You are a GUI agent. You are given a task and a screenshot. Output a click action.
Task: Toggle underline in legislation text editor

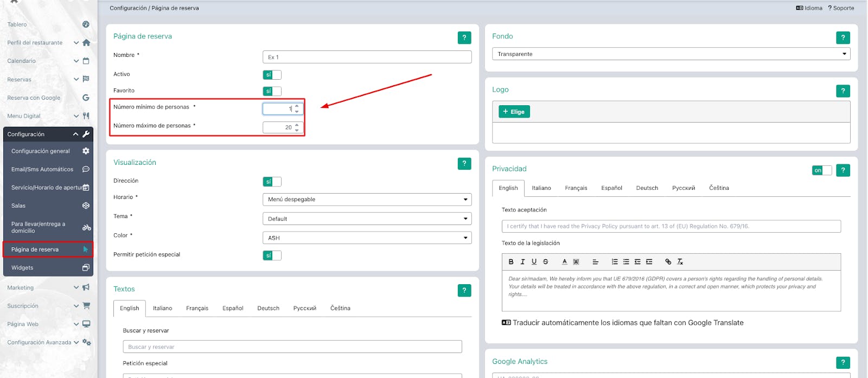coord(534,262)
